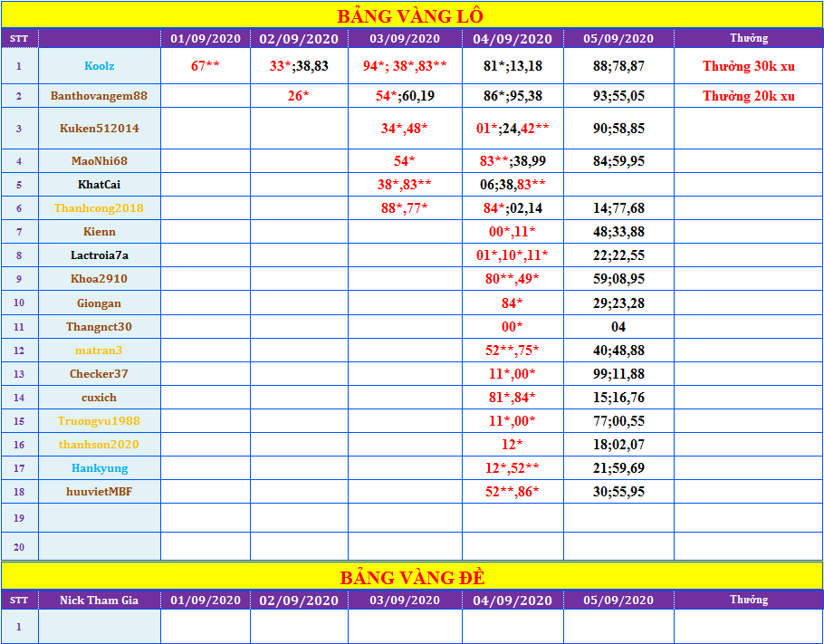Click the 88*,77* cell
The height and width of the screenshot is (644, 824).
point(405,208)
